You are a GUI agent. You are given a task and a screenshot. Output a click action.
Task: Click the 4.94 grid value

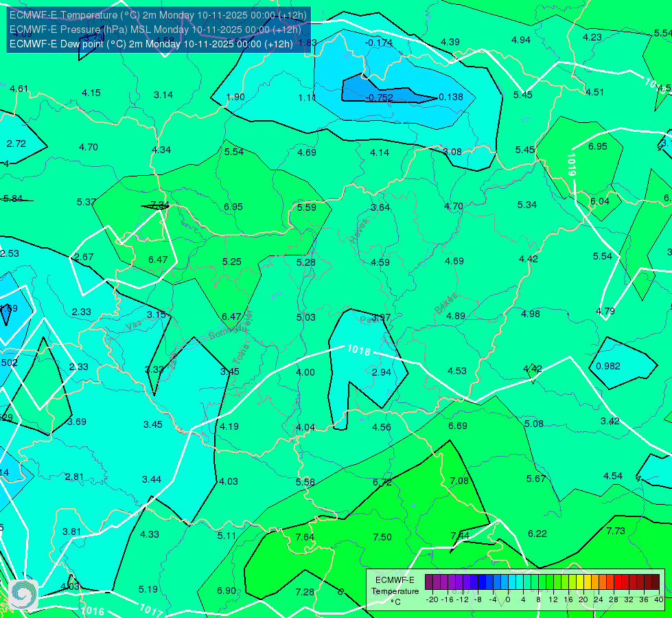point(521,41)
